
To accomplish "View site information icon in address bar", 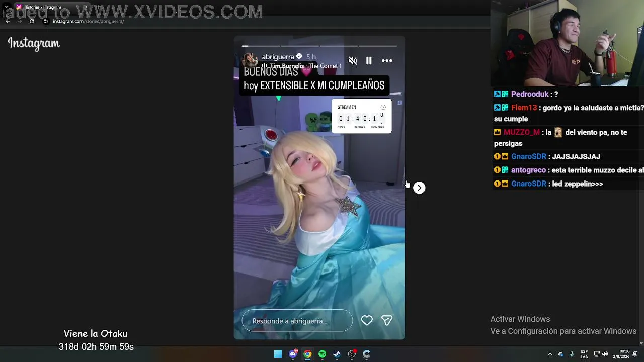I will click(46, 21).
